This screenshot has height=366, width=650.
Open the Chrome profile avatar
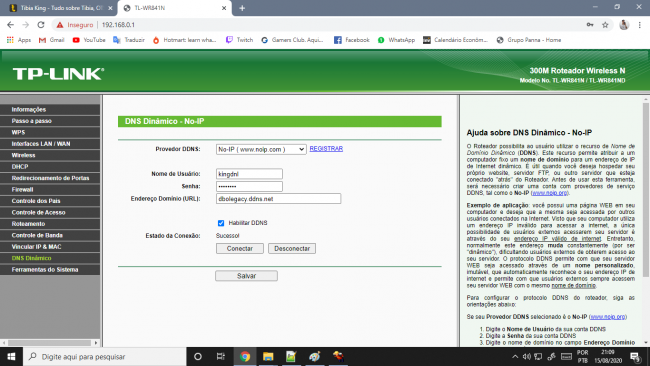click(x=624, y=25)
